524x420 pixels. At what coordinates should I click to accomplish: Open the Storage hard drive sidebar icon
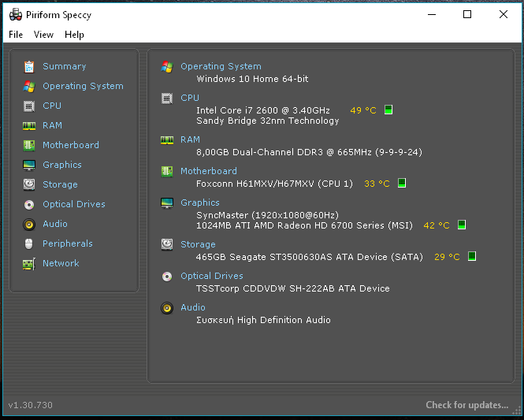coord(29,184)
